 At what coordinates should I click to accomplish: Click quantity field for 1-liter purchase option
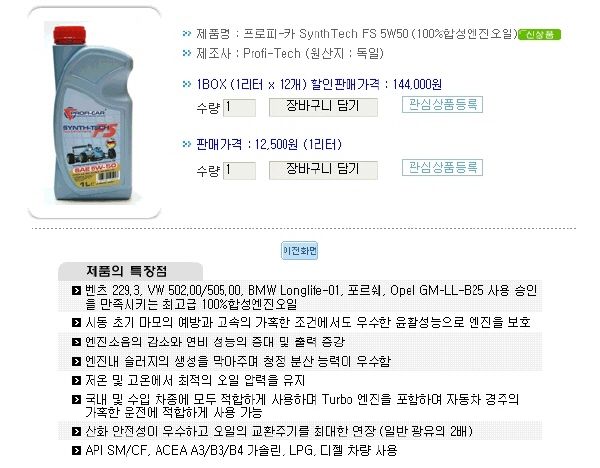click(239, 170)
